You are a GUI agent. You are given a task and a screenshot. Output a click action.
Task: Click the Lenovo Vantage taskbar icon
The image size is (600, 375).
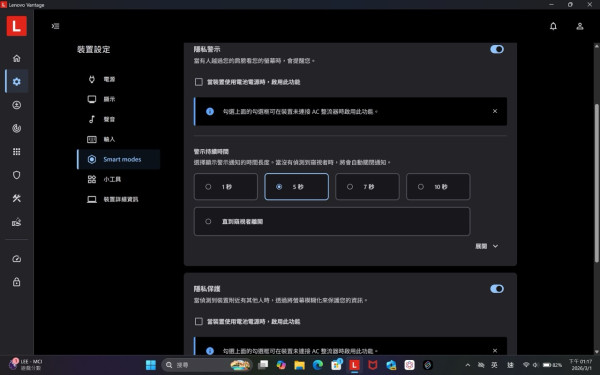tap(355, 365)
